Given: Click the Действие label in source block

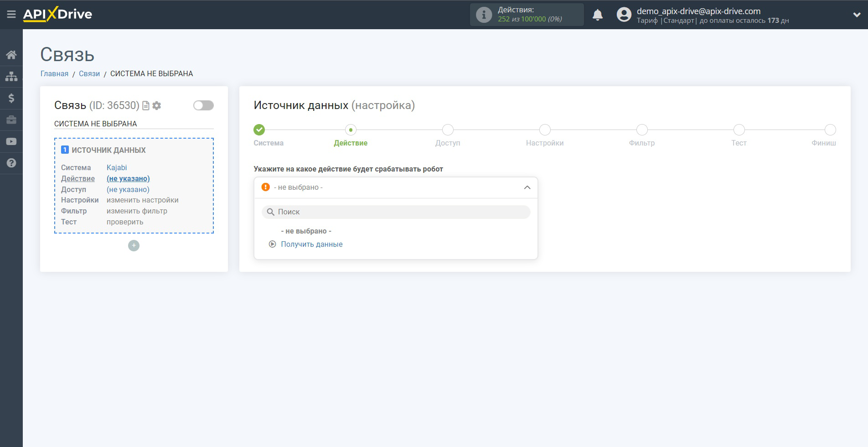Looking at the screenshot, I should click(78, 178).
